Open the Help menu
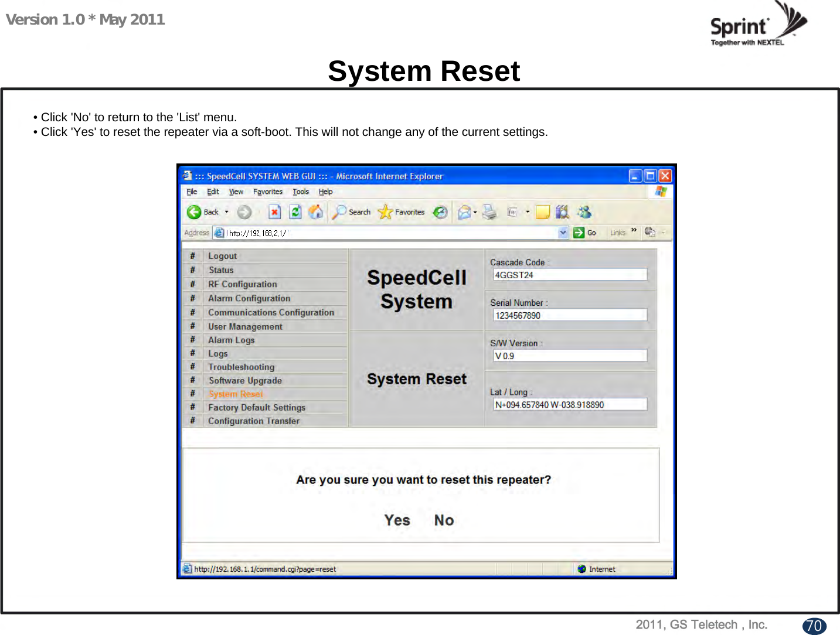 point(325,192)
